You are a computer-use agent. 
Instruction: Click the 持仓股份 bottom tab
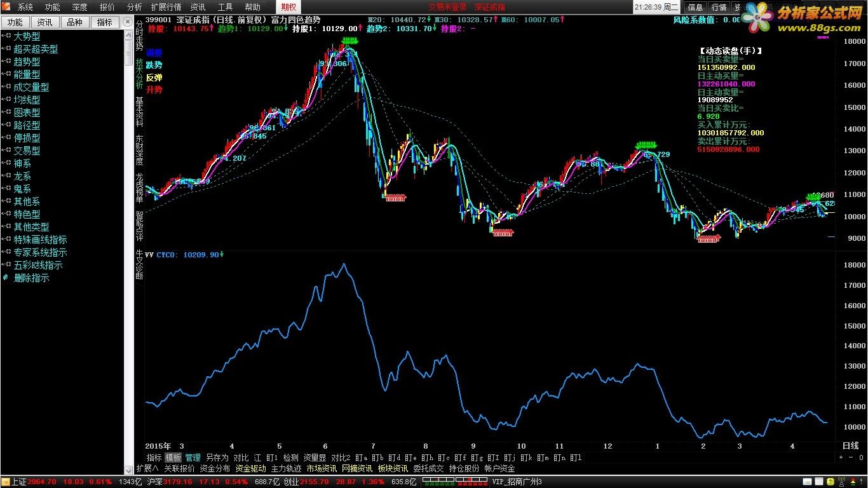[464, 468]
